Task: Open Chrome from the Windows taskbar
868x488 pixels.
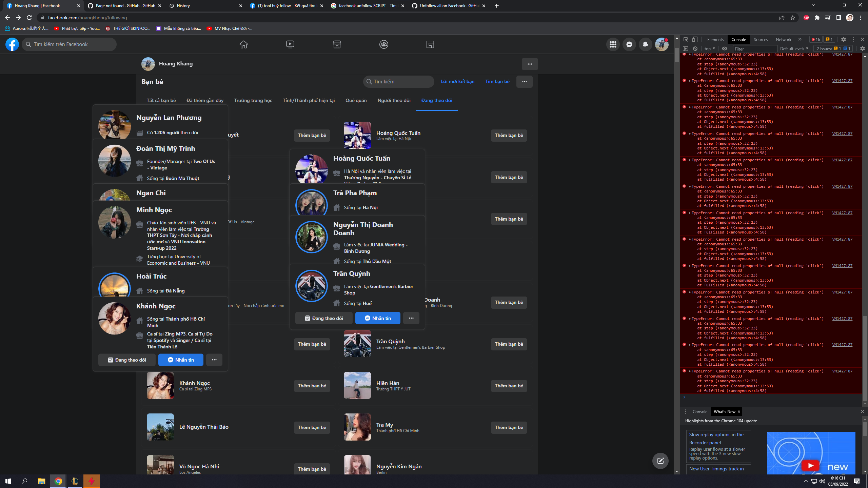Action: click(x=58, y=481)
